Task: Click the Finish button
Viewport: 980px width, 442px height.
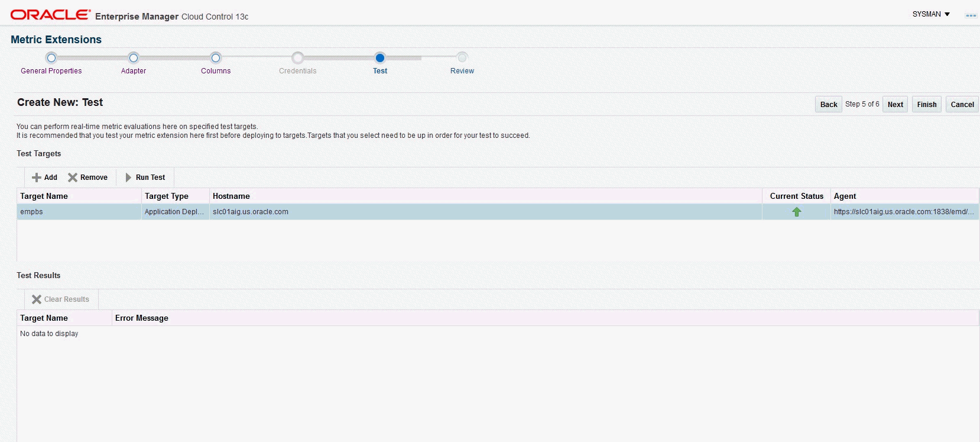Action: pos(927,104)
